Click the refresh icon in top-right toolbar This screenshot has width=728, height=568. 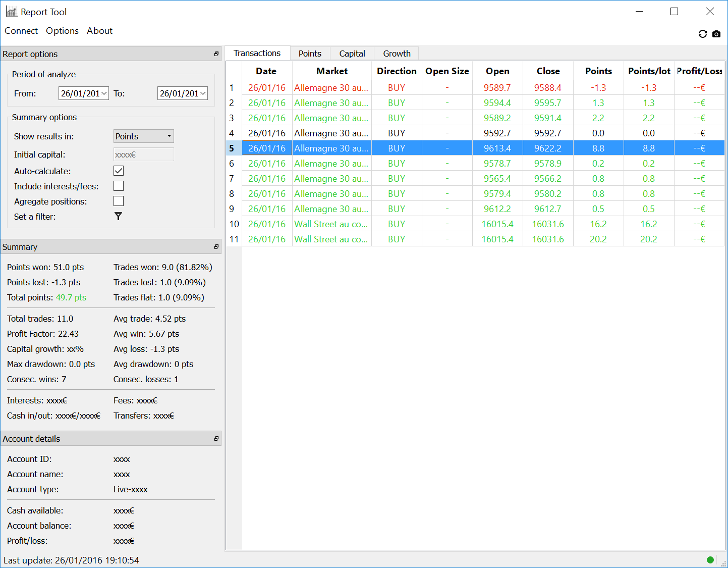point(702,34)
